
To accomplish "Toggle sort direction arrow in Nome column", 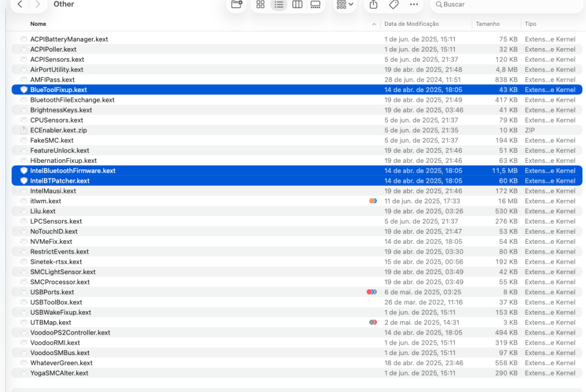I will tap(374, 24).
